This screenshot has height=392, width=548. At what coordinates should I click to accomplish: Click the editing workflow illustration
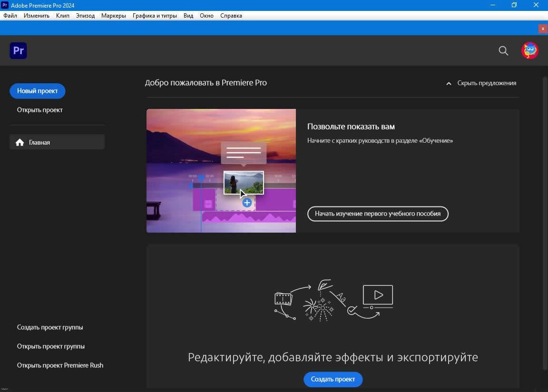coord(334,301)
